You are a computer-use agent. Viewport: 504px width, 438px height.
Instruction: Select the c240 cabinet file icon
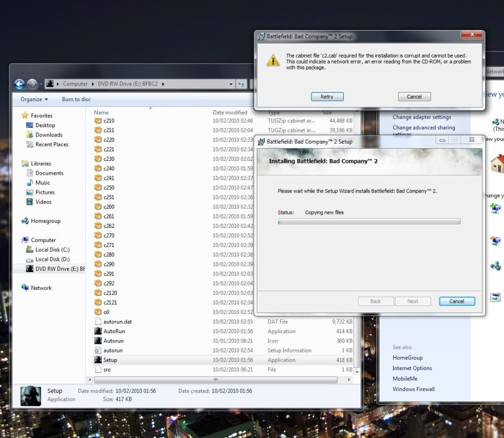(98, 169)
